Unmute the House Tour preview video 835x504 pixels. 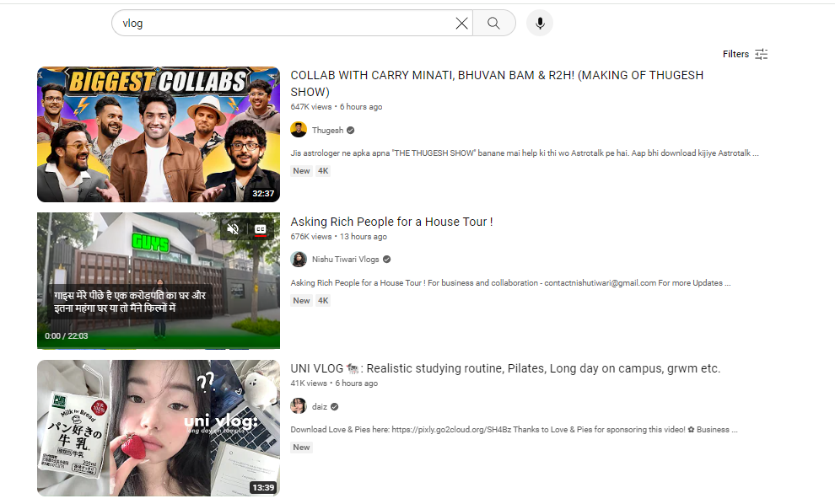pyautogui.click(x=233, y=229)
